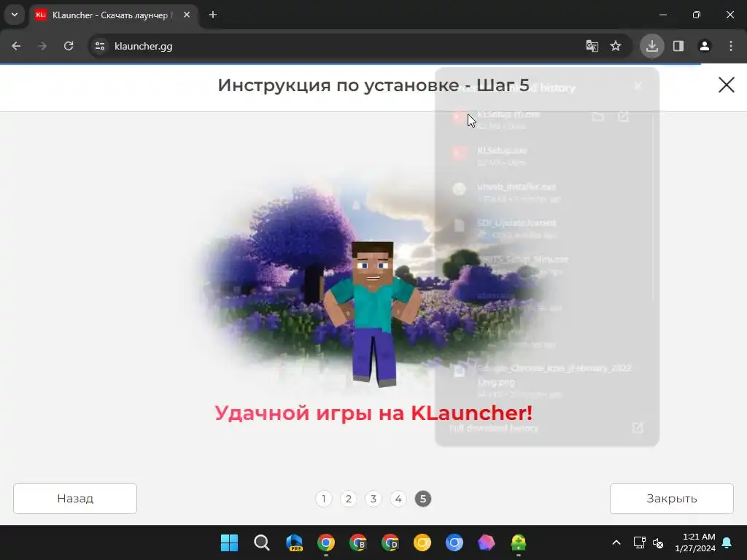Image resolution: width=747 pixels, height=560 pixels.
Task: Click the Назад button
Action: click(75, 499)
